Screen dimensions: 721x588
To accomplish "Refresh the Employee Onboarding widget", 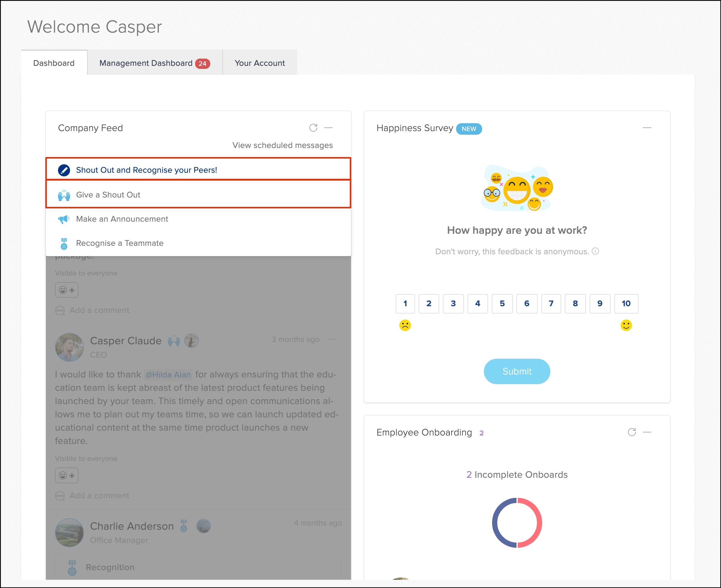I will [x=632, y=432].
